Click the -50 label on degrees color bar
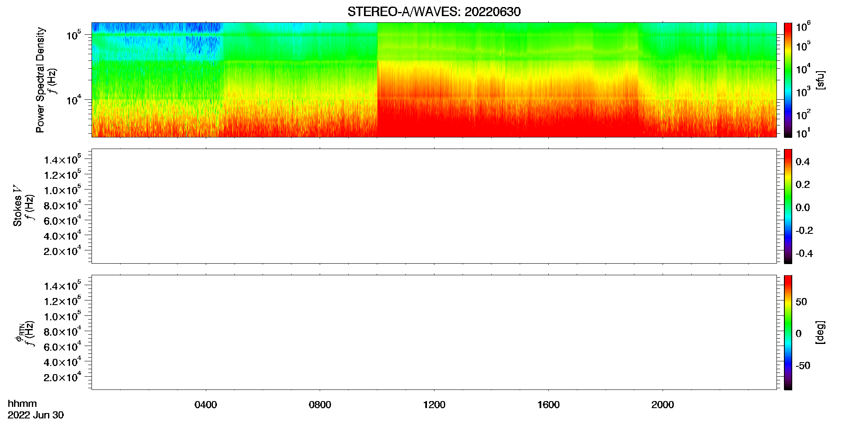The height and width of the screenshot is (447, 868). [x=803, y=365]
